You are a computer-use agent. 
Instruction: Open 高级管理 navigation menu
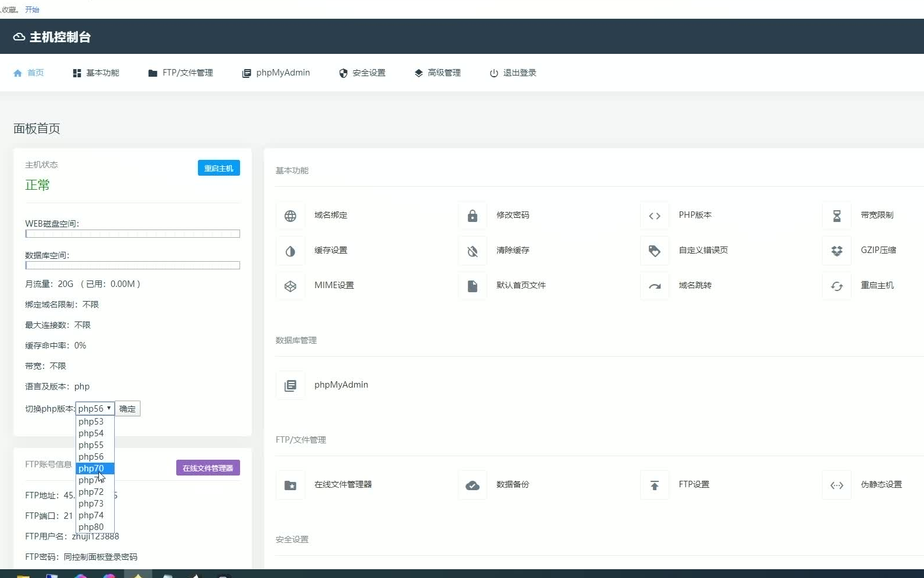[437, 73]
